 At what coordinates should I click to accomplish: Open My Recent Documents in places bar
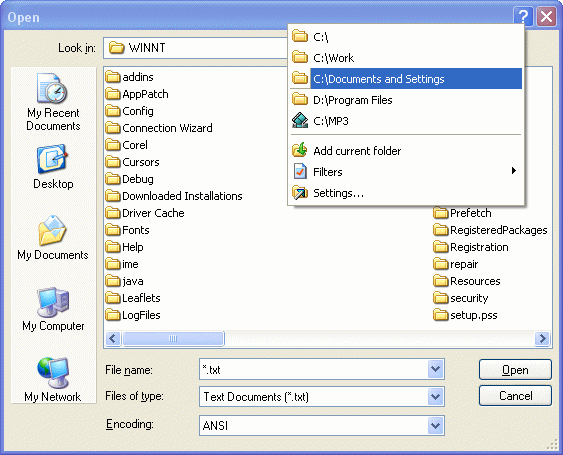click(x=53, y=102)
